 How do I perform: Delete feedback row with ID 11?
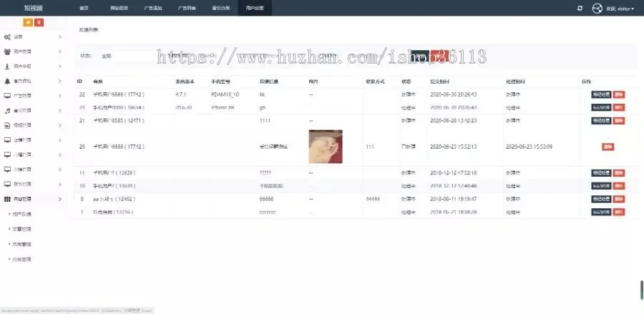click(x=619, y=173)
